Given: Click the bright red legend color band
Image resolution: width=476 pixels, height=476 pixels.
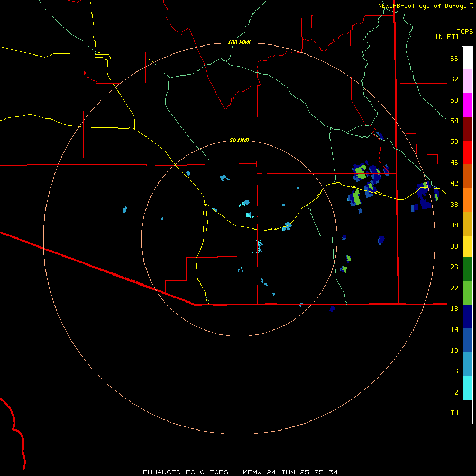Looking at the screenshot, I should tap(467, 152).
